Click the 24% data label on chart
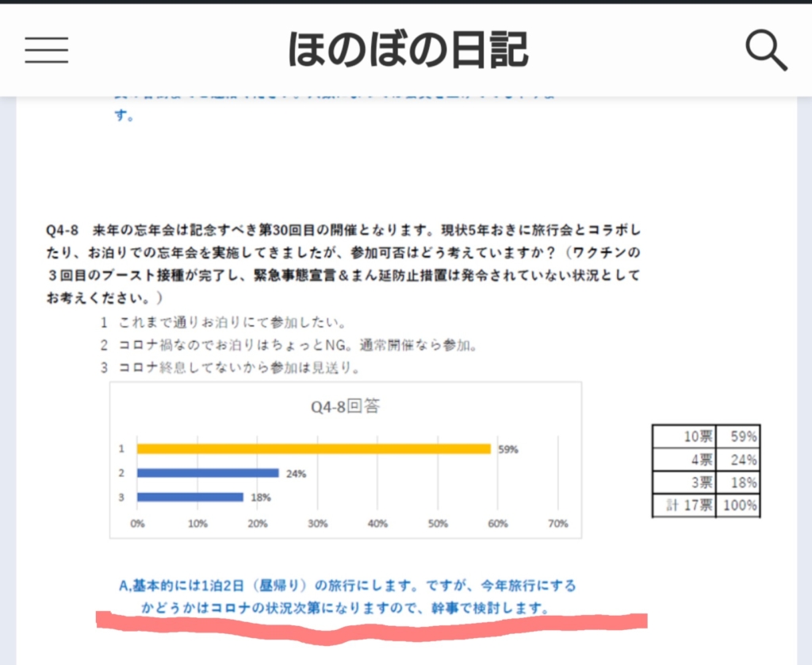Screen dimensions: 812x665 tap(295, 474)
